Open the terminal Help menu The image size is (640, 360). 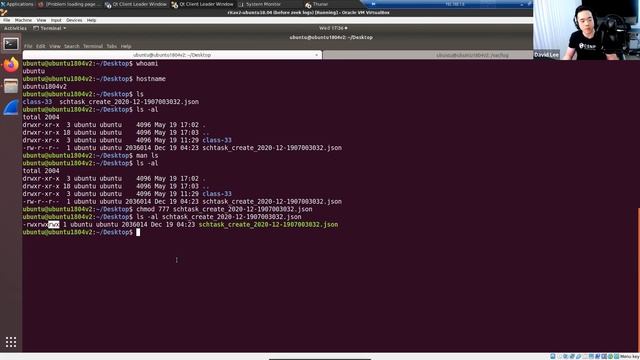click(x=126, y=46)
